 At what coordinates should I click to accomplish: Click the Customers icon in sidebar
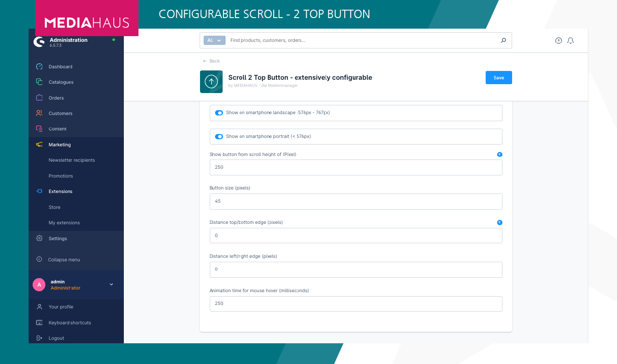(x=39, y=113)
